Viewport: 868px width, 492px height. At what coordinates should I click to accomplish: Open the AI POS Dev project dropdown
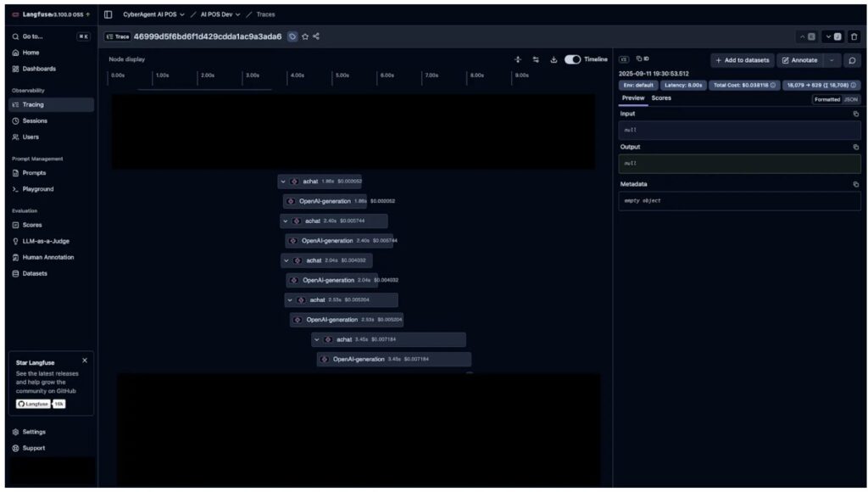[220, 14]
